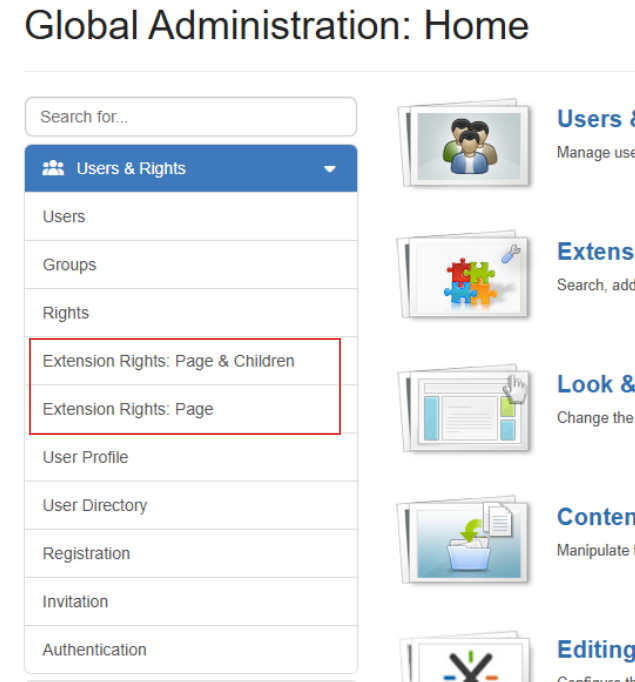Click the Extensions heading link
The image size is (635, 682).
pos(595,251)
